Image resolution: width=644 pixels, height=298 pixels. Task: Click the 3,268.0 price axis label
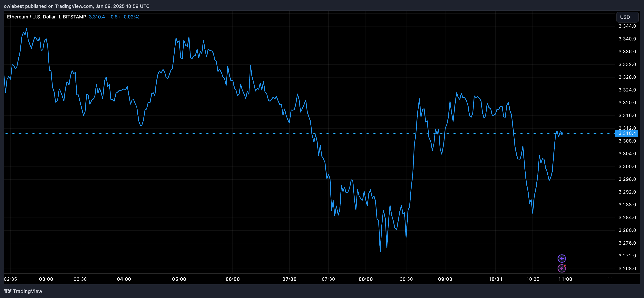[627, 269]
